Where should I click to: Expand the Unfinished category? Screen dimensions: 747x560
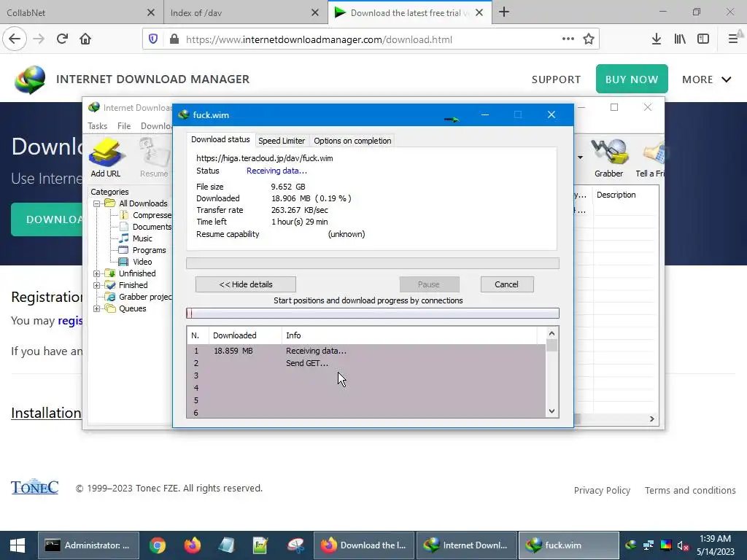[97, 273]
